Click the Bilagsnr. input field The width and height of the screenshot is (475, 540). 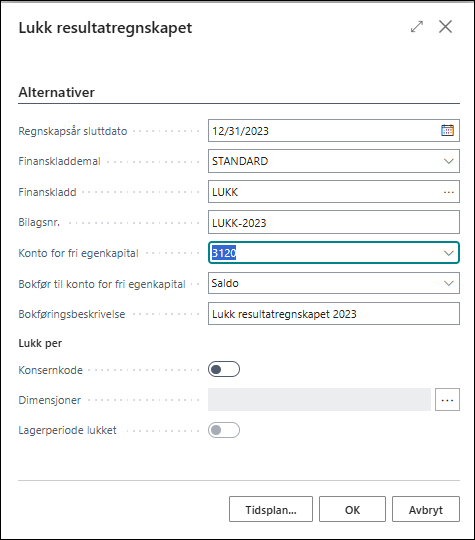pyautogui.click(x=333, y=222)
